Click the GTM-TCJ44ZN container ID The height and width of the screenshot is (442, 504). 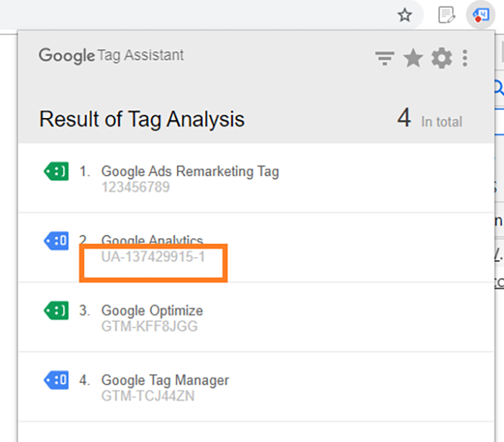click(148, 395)
